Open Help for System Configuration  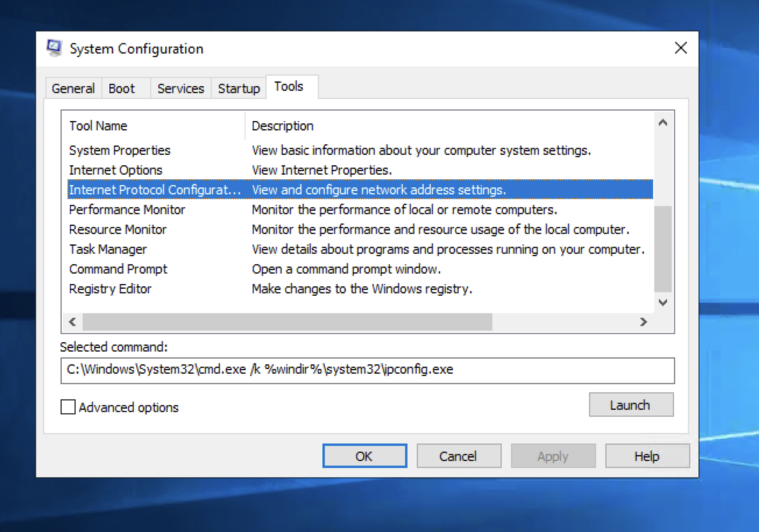pos(647,456)
